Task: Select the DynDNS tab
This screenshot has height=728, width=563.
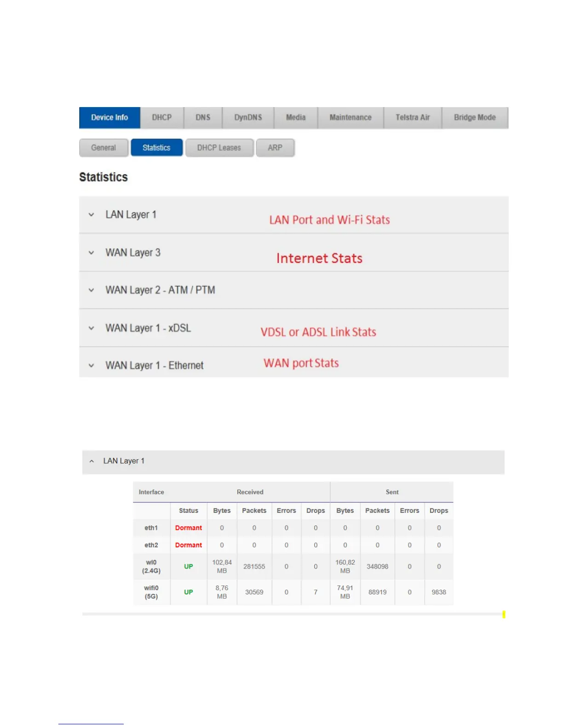Action: click(248, 118)
